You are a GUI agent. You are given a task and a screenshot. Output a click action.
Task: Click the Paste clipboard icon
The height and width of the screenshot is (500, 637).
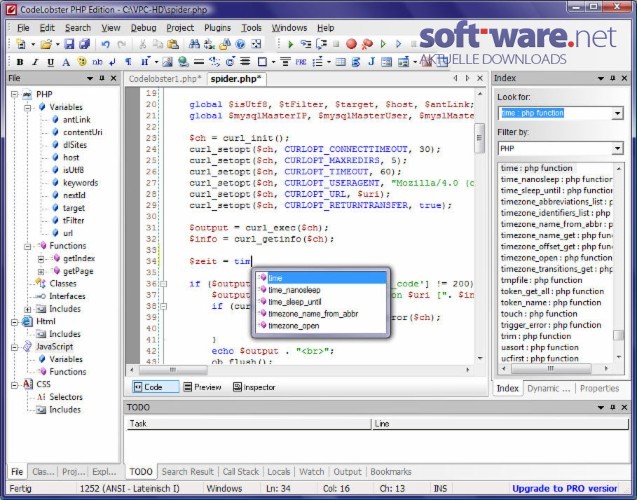[173, 44]
